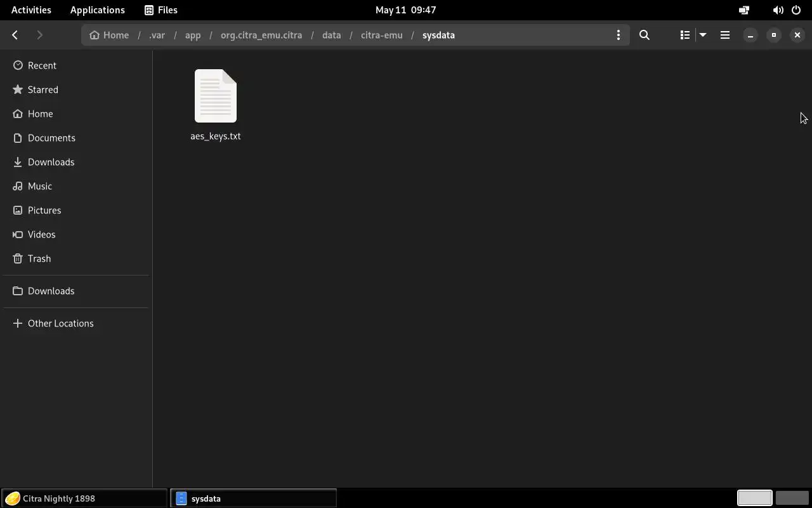Image resolution: width=812 pixels, height=508 pixels.
Task: Minimize the Files window
Action: [750, 35]
